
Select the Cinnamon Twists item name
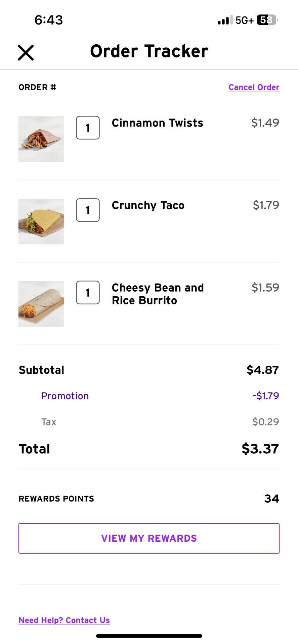[x=157, y=123]
